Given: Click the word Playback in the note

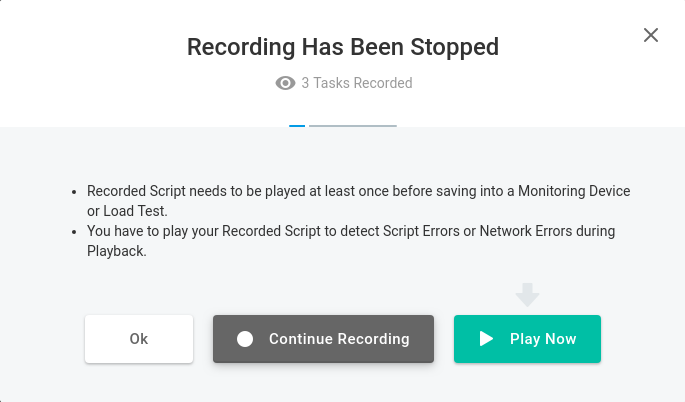Looking at the screenshot, I should click(x=117, y=251).
